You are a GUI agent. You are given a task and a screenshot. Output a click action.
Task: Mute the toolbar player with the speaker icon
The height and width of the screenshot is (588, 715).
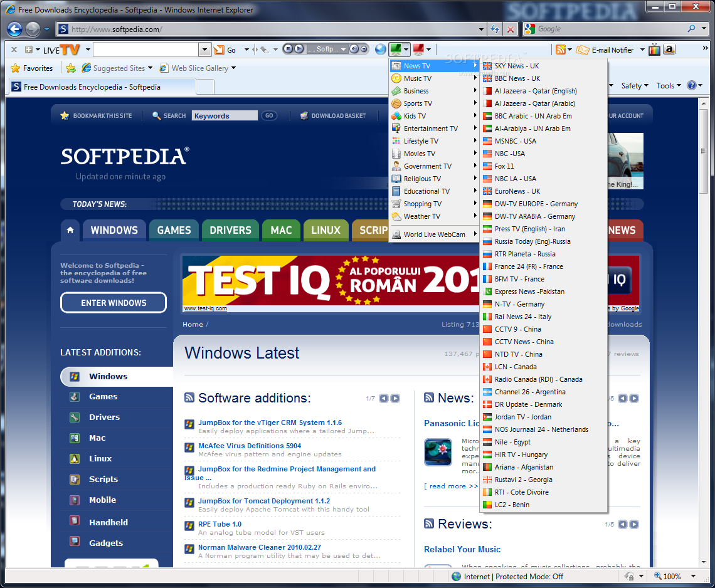click(354, 50)
